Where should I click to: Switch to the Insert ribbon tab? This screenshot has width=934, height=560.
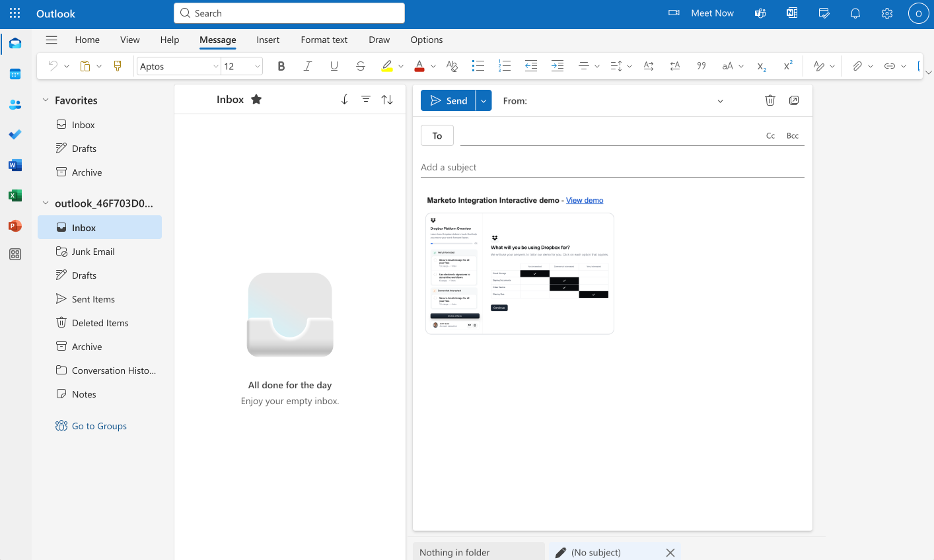[x=268, y=40]
